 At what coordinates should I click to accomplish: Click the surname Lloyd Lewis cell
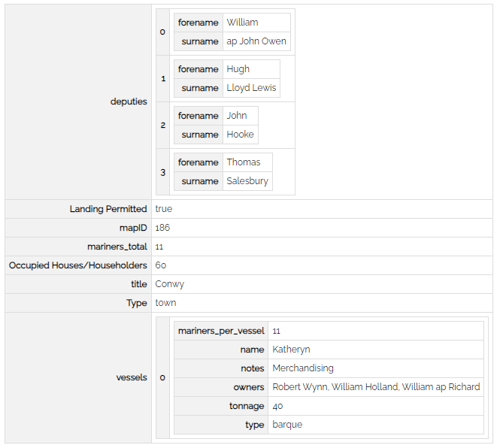tap(251, 88)
